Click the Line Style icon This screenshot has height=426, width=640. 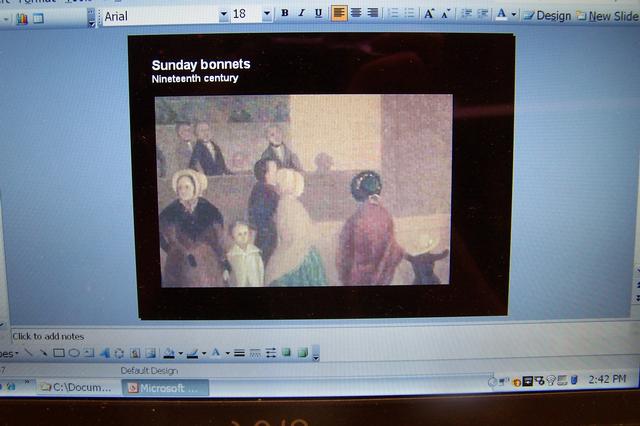(x=240, y=353)
